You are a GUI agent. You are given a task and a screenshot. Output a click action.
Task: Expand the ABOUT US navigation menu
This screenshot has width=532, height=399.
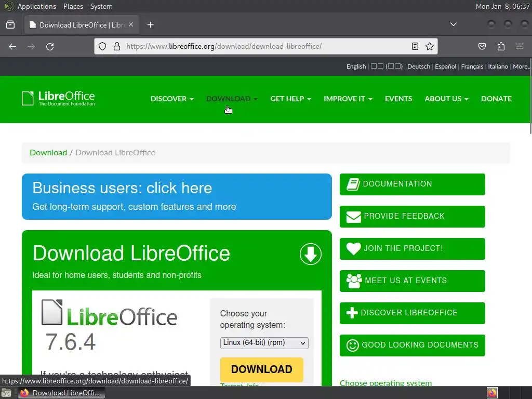click(446, 99)
